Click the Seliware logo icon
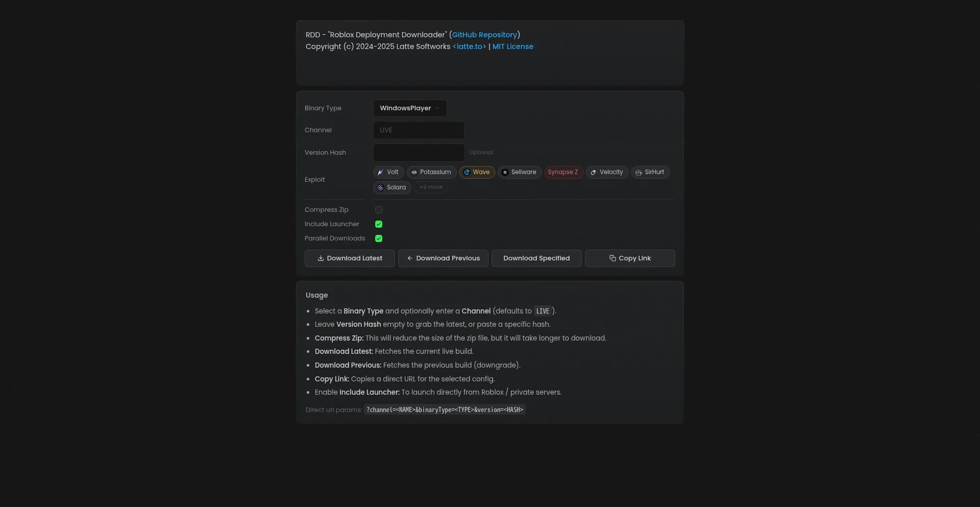Image resolution: width=980 pixels, height=507 pixels. 505,173
